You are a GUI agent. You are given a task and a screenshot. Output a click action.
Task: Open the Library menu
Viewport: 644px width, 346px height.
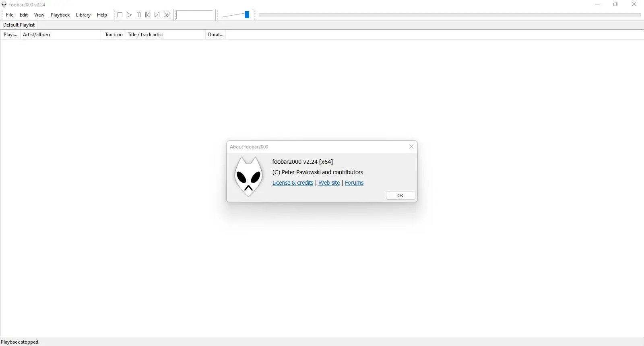(x=83, y=15)
